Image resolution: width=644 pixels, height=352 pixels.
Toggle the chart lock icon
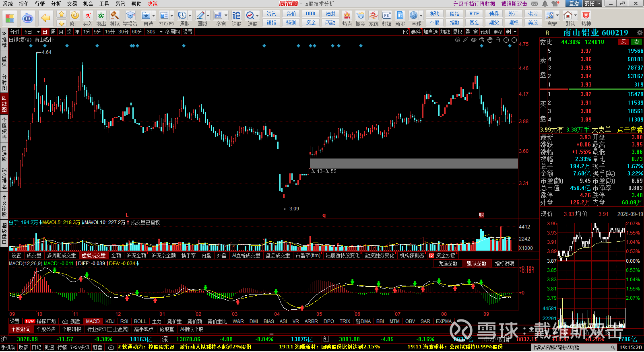(x=498, y=40)
